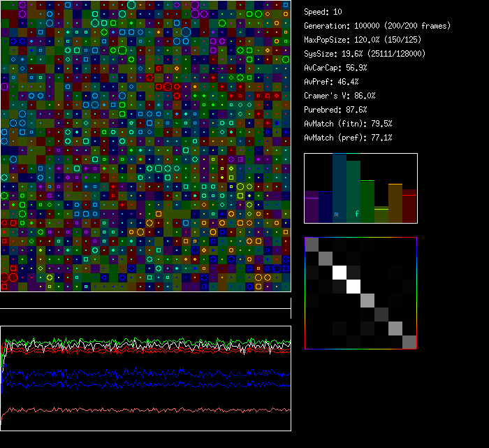The height and width of the screenshot is (448, 489).
Task: Select the purple histogram bar
Action: coord(312,206)
